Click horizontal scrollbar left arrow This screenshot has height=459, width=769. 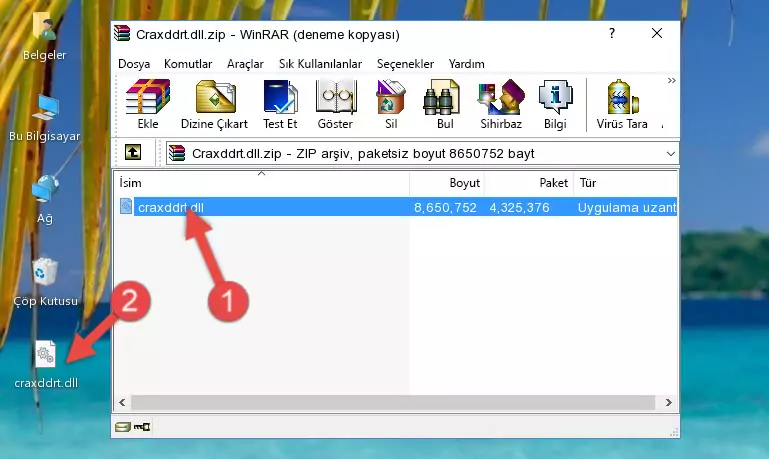pos(122,402)
